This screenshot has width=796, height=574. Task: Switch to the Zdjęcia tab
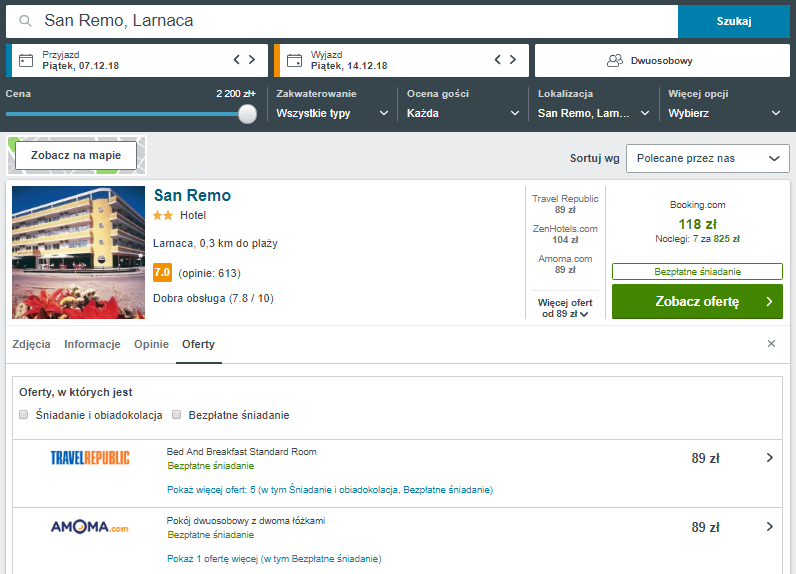coord(31,344)
